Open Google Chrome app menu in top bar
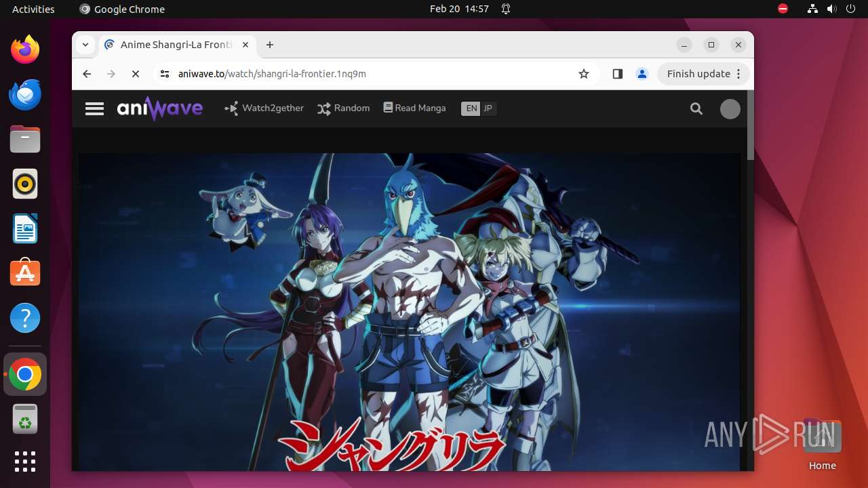This screenshot has width=868, height=488. click(122, 9)
